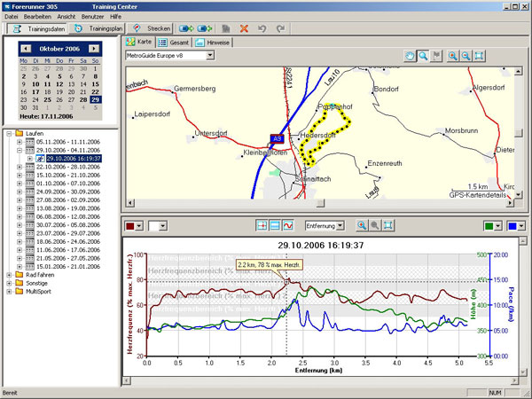Click the grayed zoom-out graph icon
532x399 pixels.
[375, 225]
